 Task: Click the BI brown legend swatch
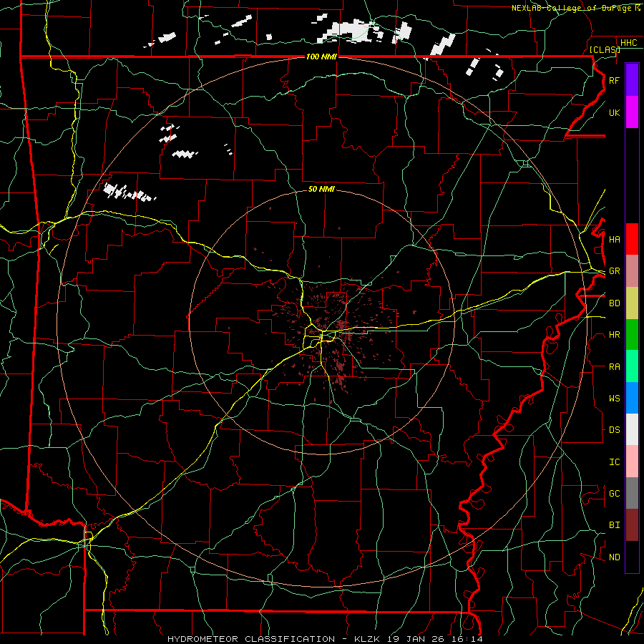[632, 525]
